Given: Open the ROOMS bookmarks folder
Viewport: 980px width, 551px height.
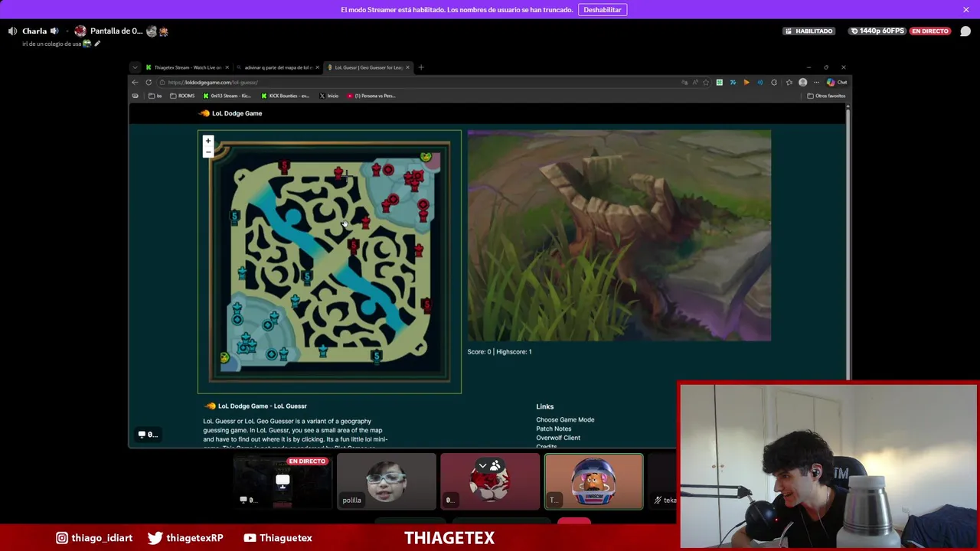Looking at the screenshot, I should pyautogui.click(x=182, y=96).
